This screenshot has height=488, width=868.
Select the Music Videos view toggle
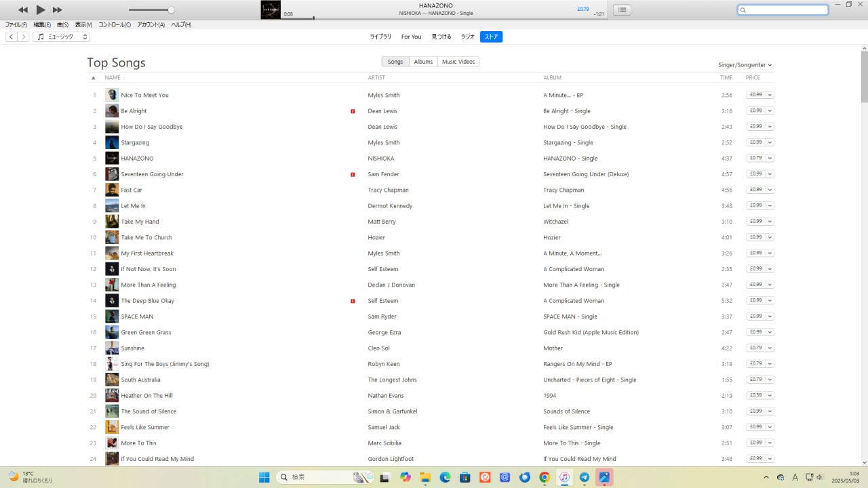(458, 62)
